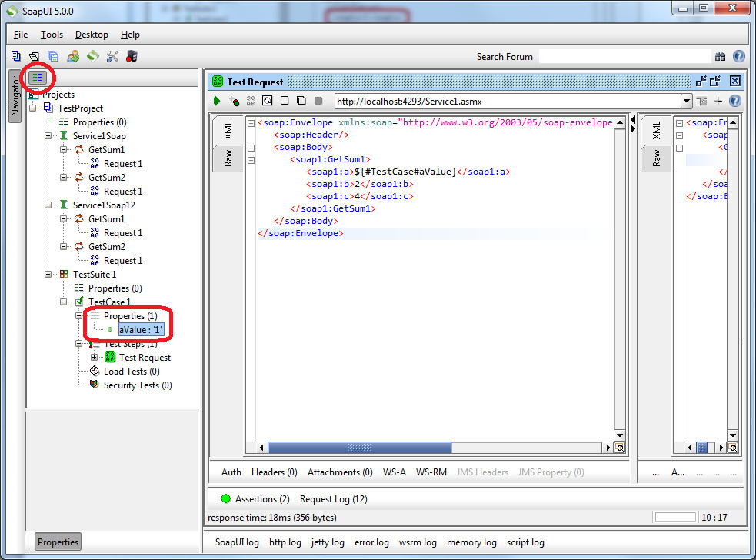Screen dimensions: 756x560
Task: Add an assertion using plus-dot icon
Action: pyautogui.click(x=234, y=101)
